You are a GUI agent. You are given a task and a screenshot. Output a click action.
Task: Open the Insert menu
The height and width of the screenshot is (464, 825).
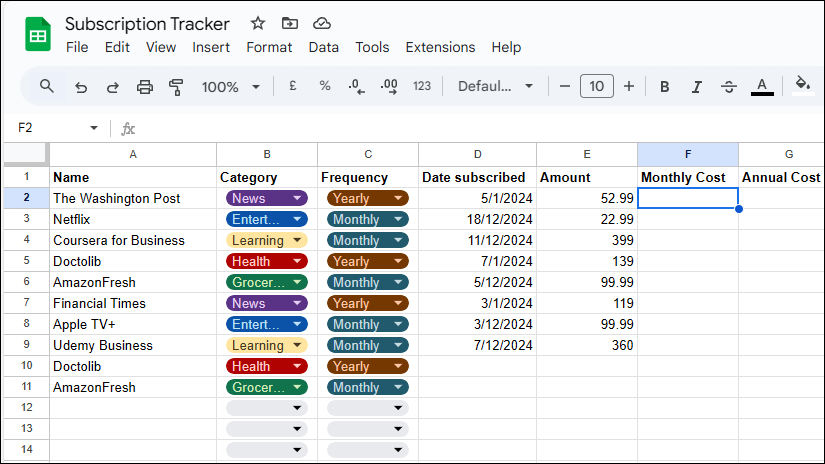pyautogui.click(x=211, y=47)
